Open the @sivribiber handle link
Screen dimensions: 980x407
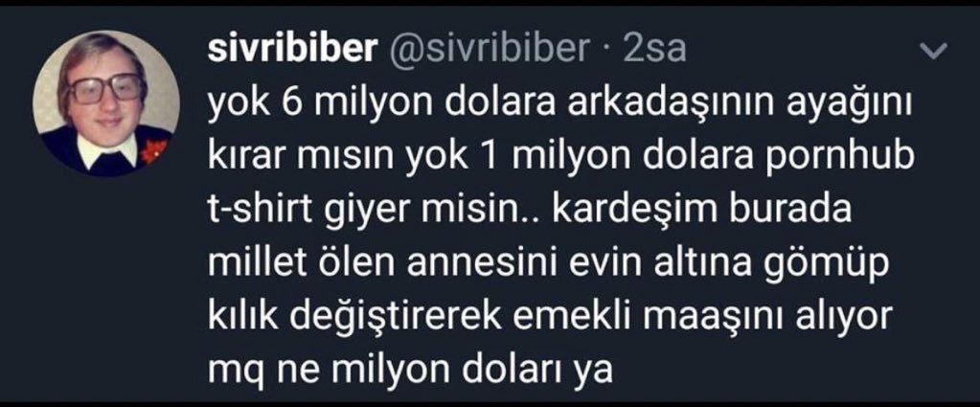490,50
